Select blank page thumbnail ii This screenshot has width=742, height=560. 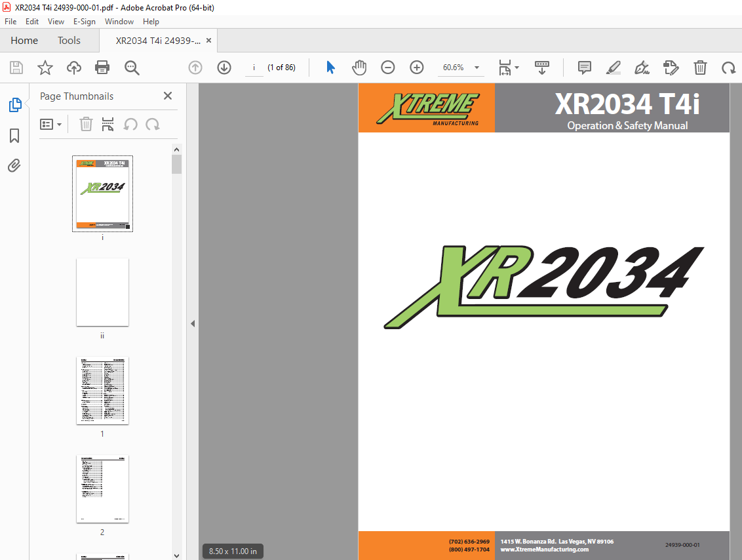tap(103, 292)
